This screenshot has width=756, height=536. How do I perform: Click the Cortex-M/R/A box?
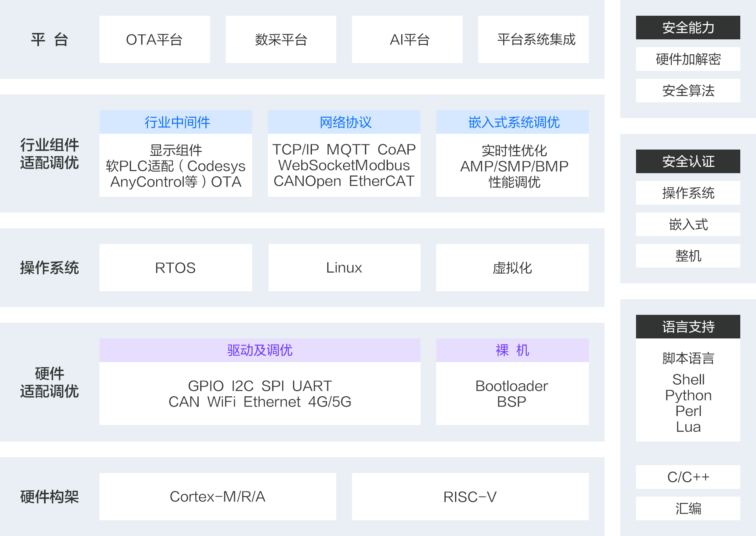(218, 497)
